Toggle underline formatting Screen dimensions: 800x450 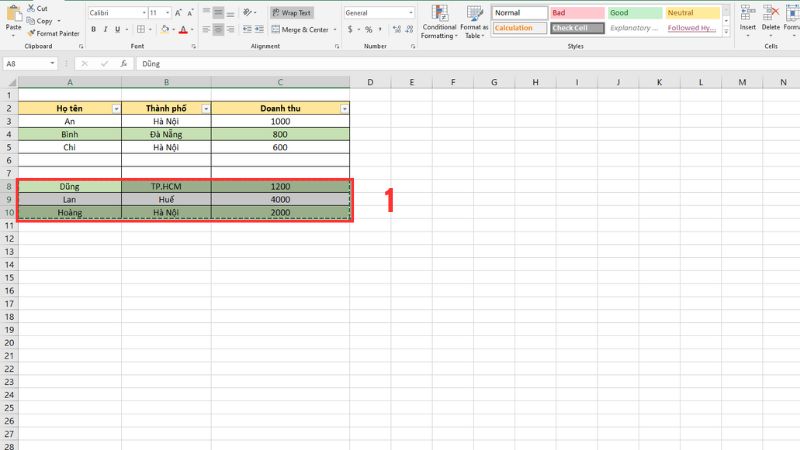(x=117, y=30)
